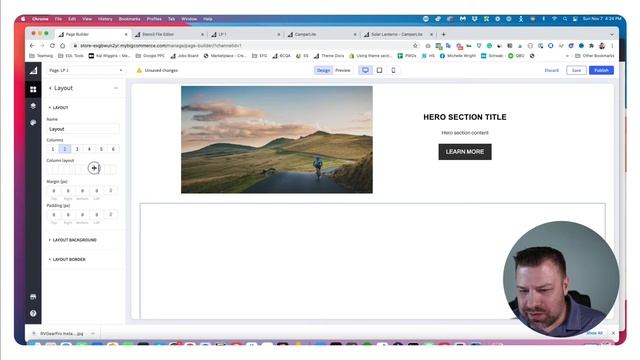Switch to Preview mode
The width and height of the screenshot is (640, 360).
coord(343,70)
